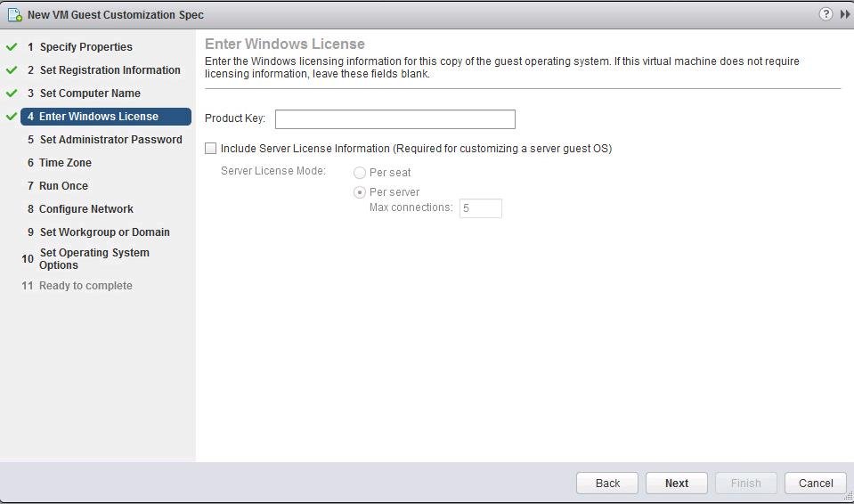The width and height of the screenshot is (854, 504).
Task: Open step 10 Set Operating System Options
Action: (85, 259)
